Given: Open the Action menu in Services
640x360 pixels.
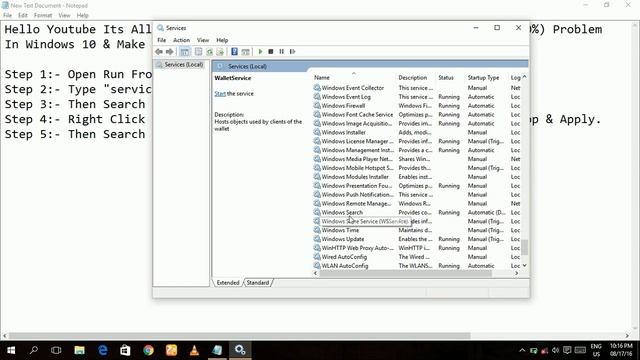Looking at the screenshot, I should 181,40.
